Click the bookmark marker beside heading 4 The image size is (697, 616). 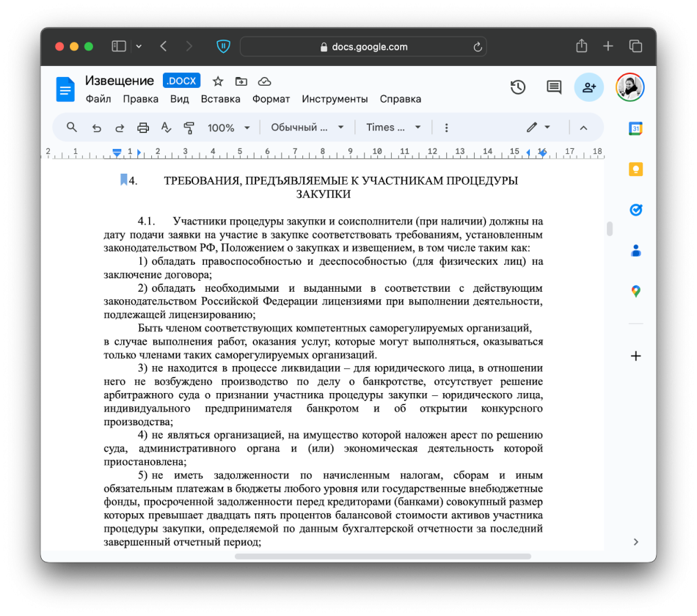[123, 180]
